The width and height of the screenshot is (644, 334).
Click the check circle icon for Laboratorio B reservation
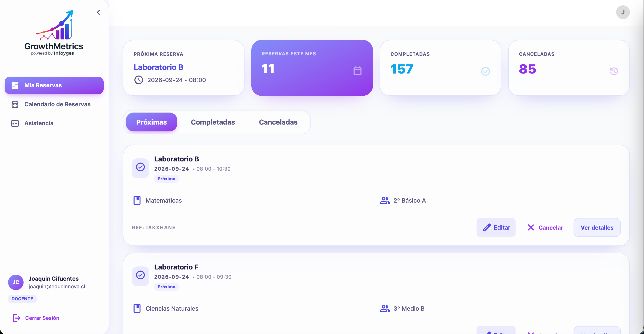(x=140, y=167)
